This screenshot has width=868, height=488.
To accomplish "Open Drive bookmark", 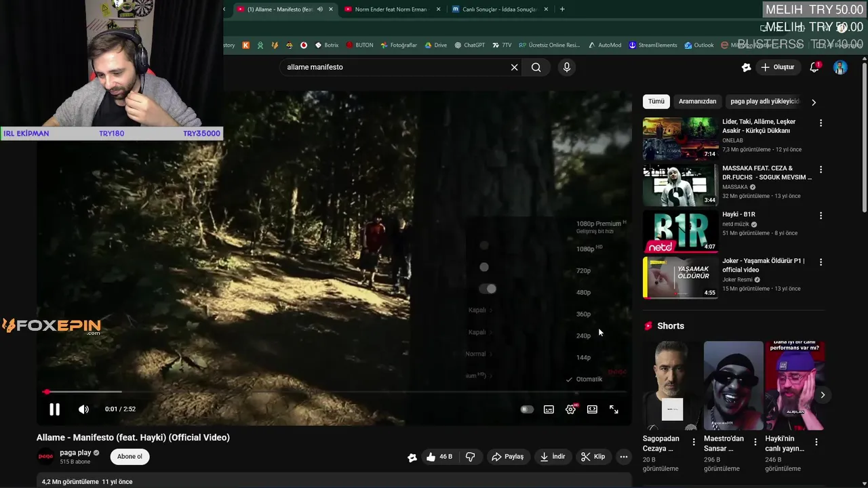I will (435, 45).
